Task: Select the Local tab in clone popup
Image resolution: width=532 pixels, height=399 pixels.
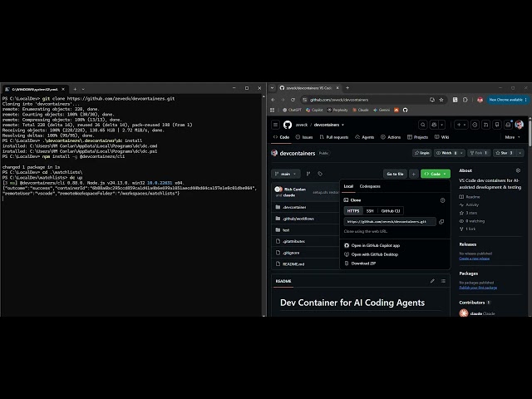Action: click(x=348, y=186)
